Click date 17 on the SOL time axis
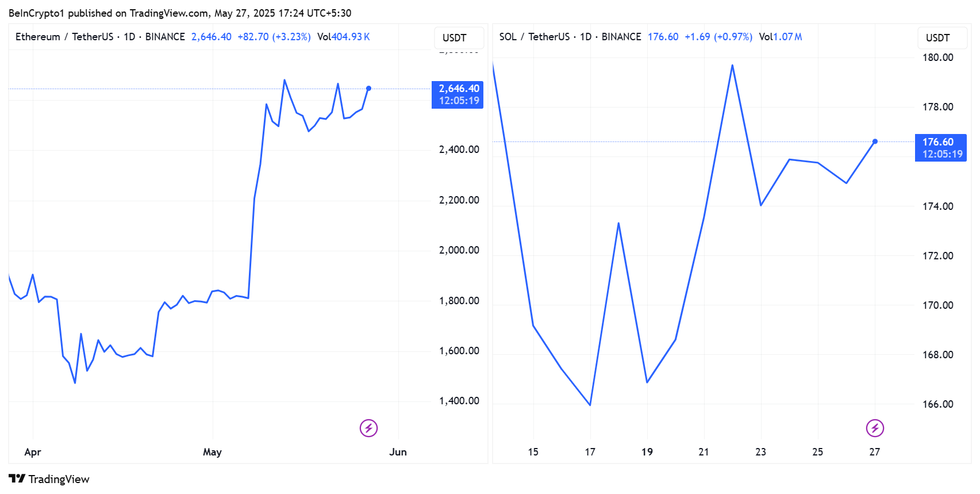The width and height of the screenshot is (980, 494). pos(590,452)
